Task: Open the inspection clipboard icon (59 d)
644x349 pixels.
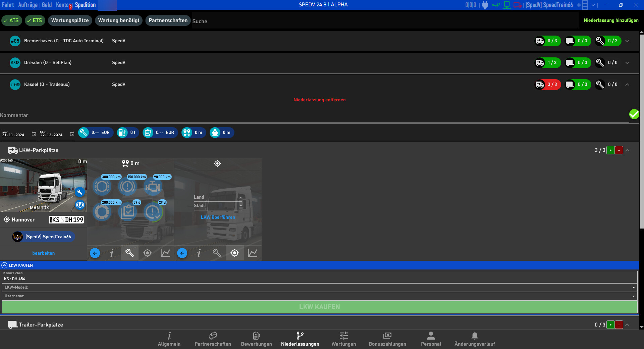Action: tap(127, 212)
